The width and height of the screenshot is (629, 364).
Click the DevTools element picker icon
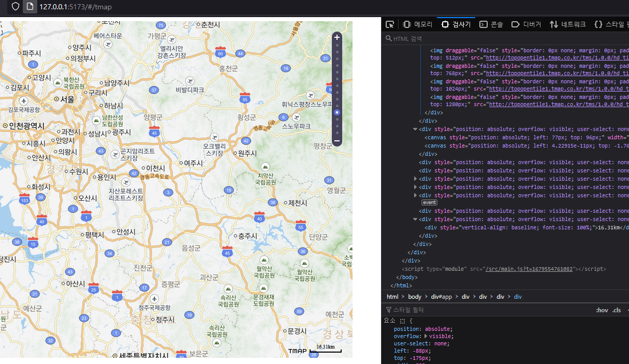(390, 24)
